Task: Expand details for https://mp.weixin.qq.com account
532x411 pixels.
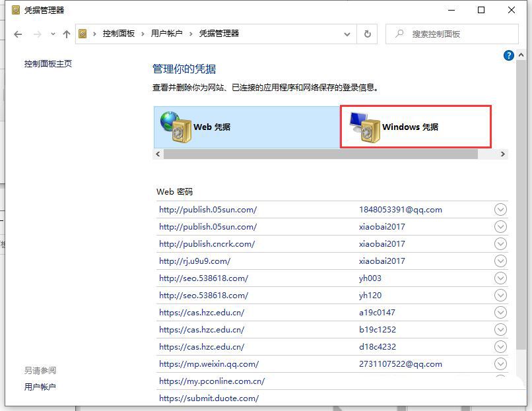Action: (x=500, y=364)
